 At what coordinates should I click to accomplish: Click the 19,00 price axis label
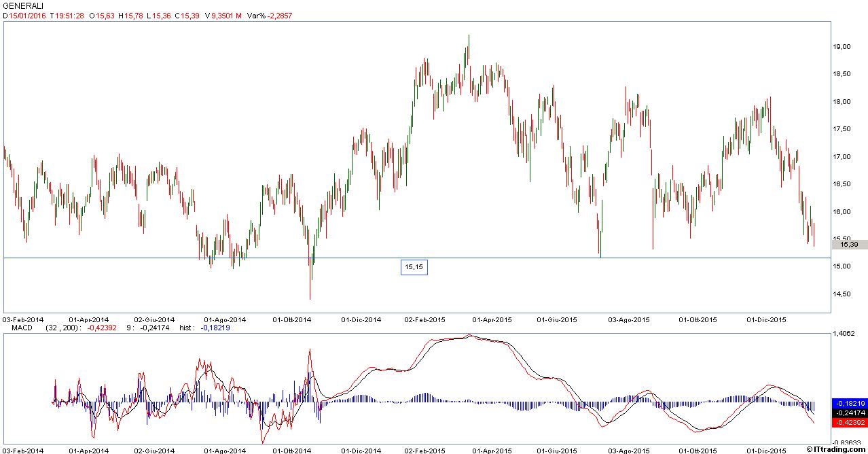click(x=841, y=47)
